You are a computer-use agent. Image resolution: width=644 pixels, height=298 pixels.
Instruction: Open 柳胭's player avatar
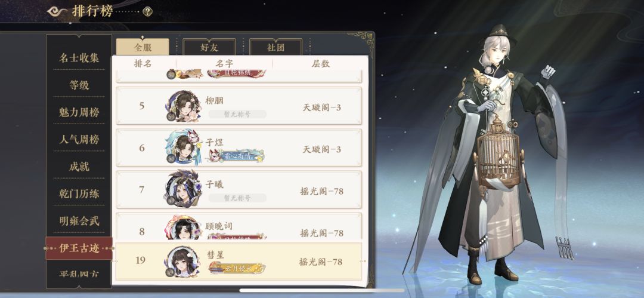(184, 106)
